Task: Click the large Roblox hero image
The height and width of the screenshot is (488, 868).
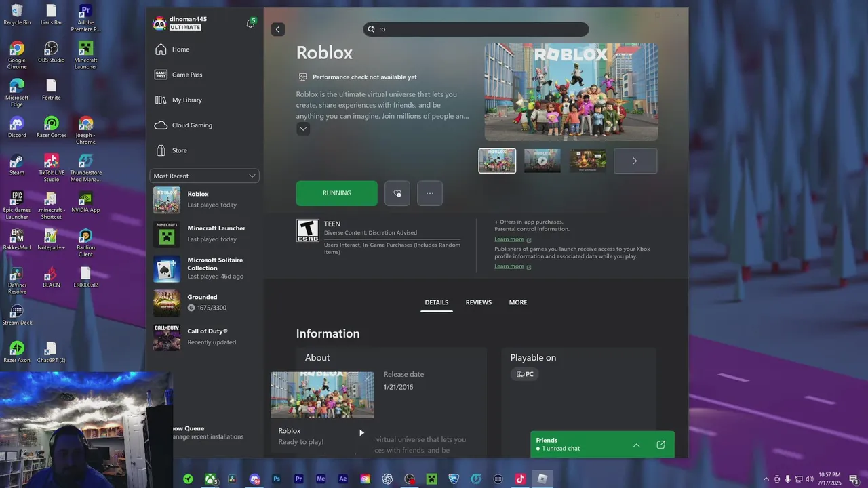Action: tap(571, 92)
